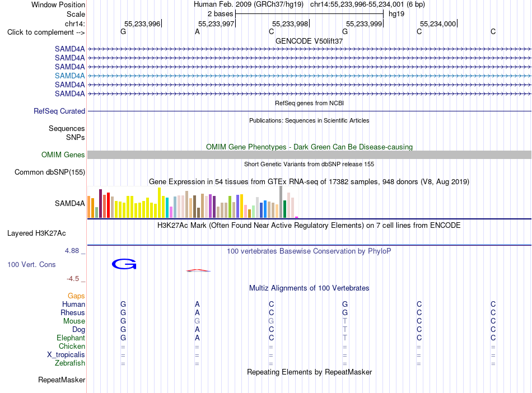Click the header 'Human Feb. 2009 (GRCh37/hg19)' text

click(248, 4)
